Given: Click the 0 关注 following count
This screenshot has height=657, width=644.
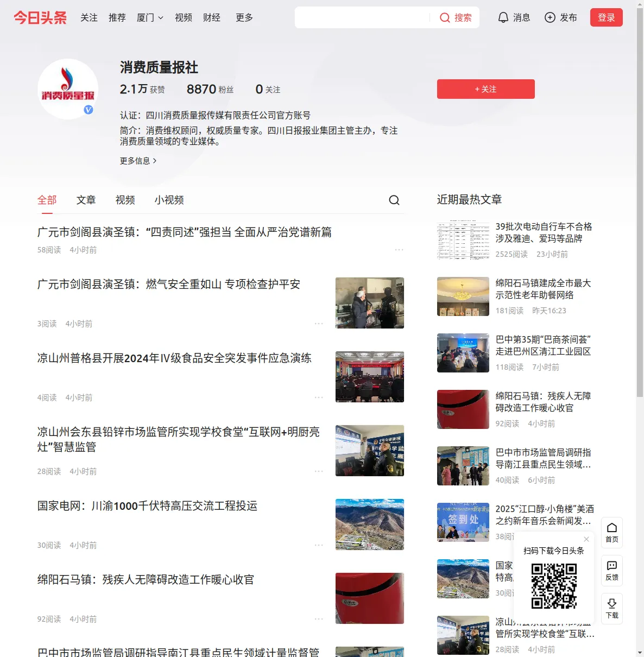Looking at the screenshot, I should [x=268, y=89].
